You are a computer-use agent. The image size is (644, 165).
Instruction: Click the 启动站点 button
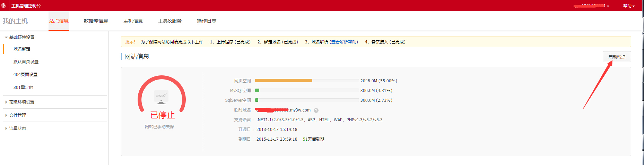coord(617,57)
